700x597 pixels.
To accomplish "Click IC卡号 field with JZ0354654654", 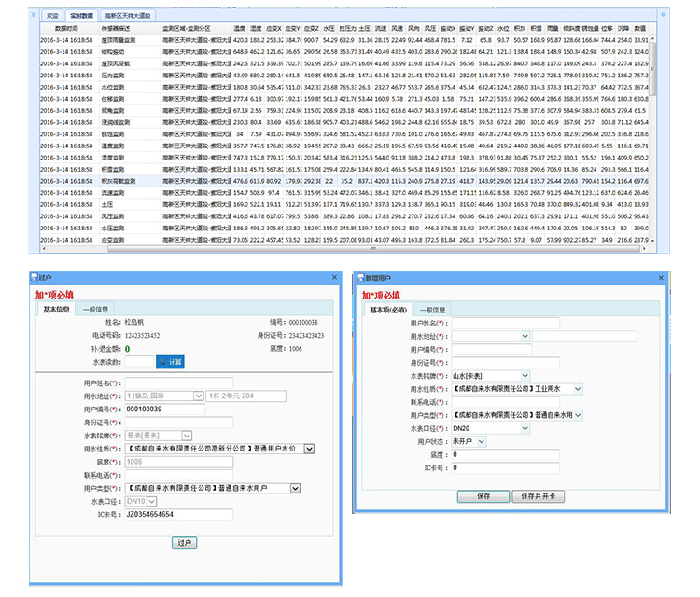I will 178,515.
